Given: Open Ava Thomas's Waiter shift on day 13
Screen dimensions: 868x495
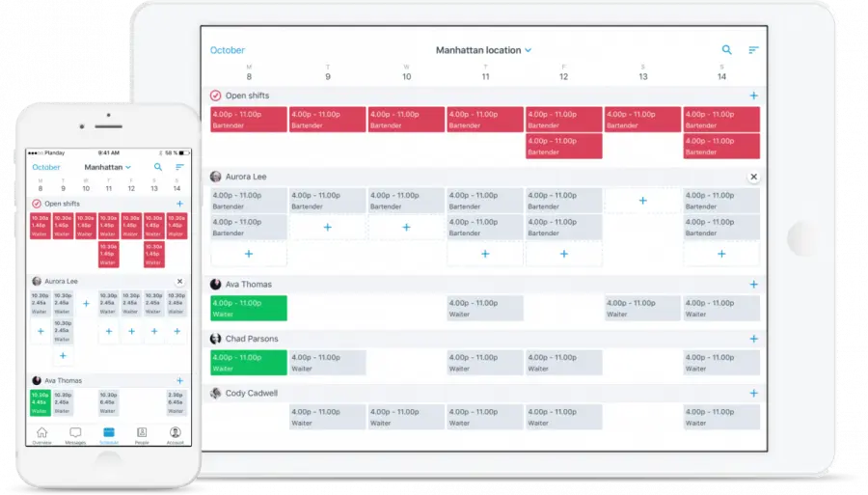Looking at the screenshot, I should coord(642,309).
